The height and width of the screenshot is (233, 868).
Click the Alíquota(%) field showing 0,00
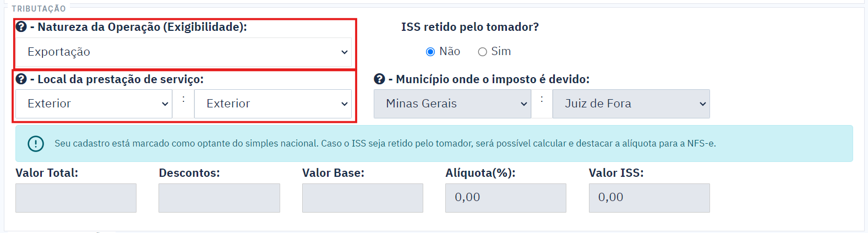point(506,198)
